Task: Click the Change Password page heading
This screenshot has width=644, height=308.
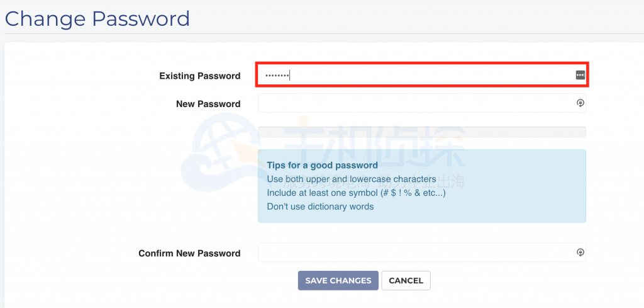Action: tap(97, 18)
